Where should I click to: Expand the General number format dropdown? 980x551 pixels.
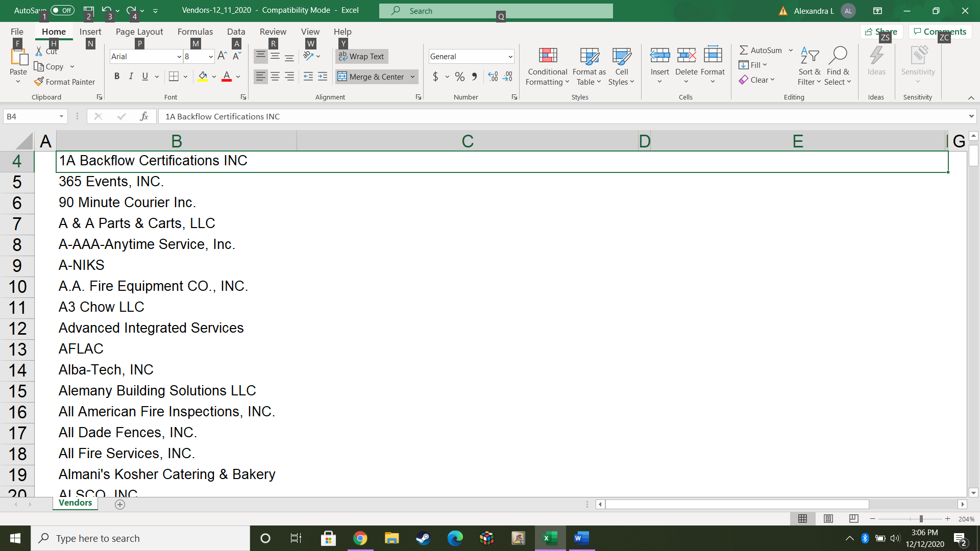pyautogui.click(x=510, y=57)
